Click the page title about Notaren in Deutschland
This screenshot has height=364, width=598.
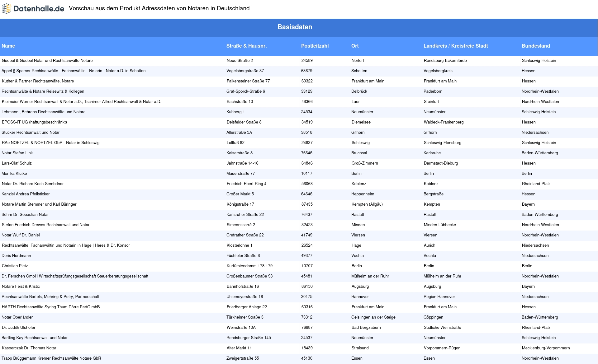coord(159,8)
